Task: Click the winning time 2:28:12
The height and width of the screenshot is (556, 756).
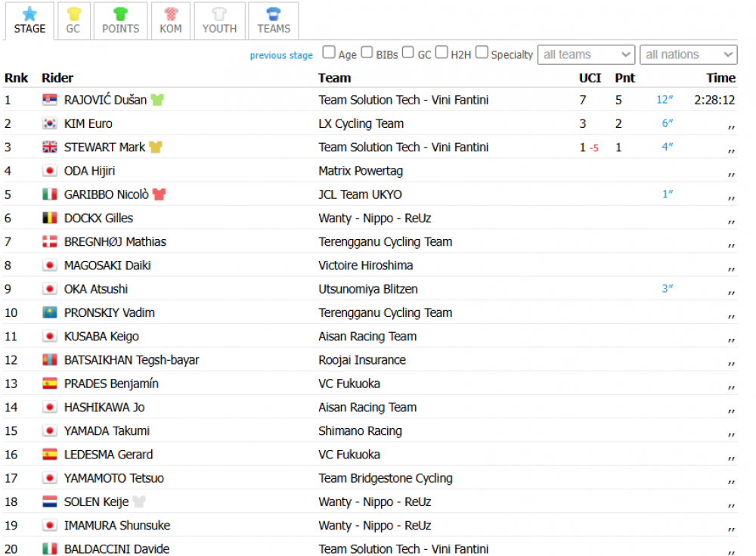Action: tap(714, 100)
